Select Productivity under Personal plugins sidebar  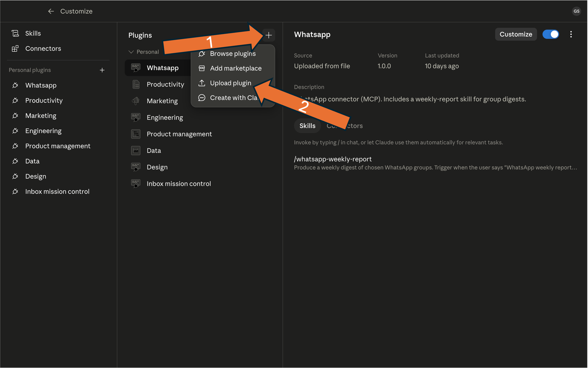coord(44,100)
